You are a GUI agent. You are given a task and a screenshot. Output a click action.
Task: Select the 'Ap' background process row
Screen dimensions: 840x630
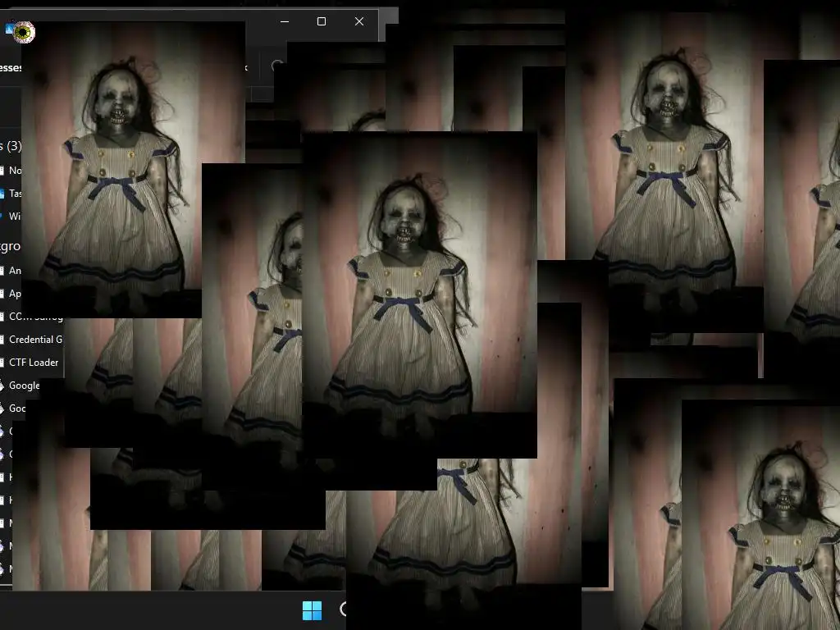pyautogui.click(x=11, y=294)
